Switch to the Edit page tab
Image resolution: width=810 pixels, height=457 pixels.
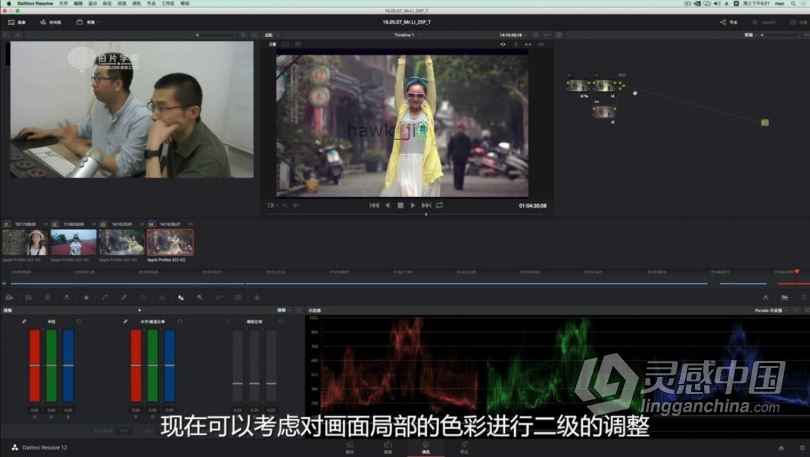(388, 447)
